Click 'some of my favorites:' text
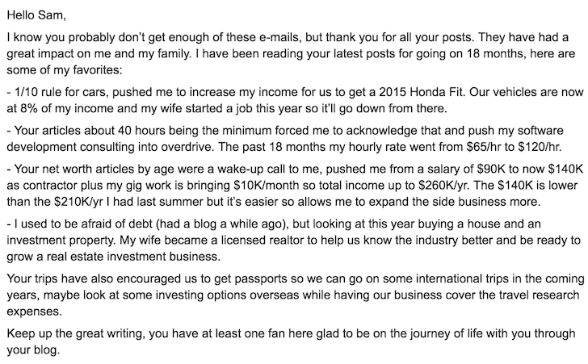588x364 pixels. coord(65,70)
